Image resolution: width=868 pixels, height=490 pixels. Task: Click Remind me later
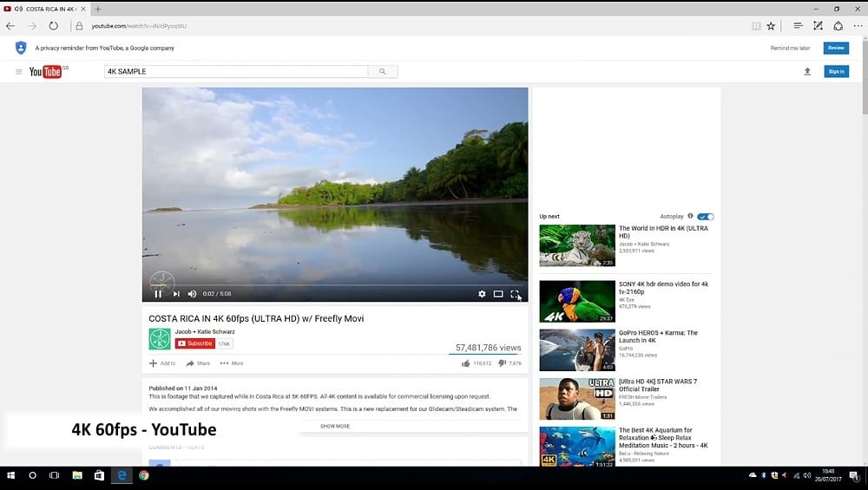(790, 48)
